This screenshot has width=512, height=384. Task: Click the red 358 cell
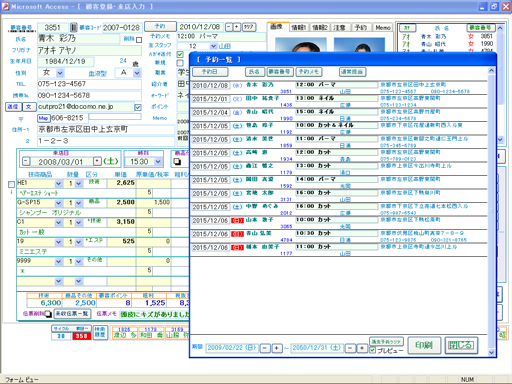pyautogui.click(x=81, y=336)
